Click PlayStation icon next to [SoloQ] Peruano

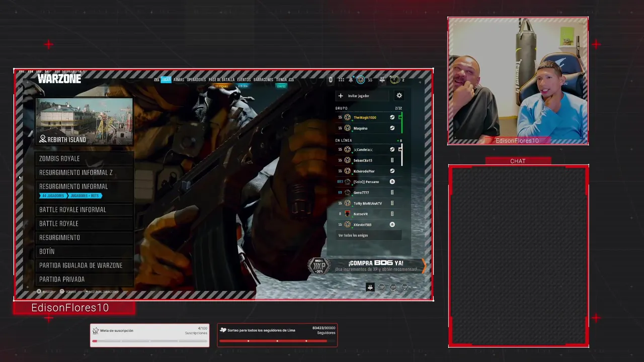(x=392, y=182)
